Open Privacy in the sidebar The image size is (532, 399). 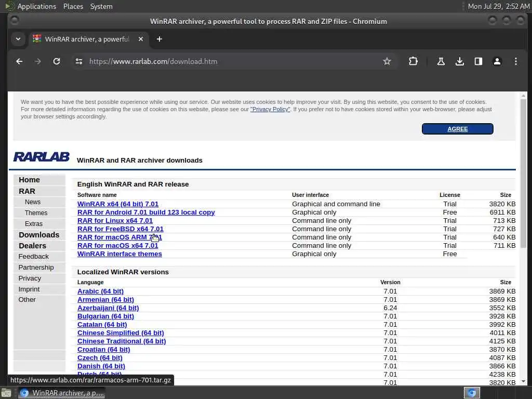tap(30, 278)
